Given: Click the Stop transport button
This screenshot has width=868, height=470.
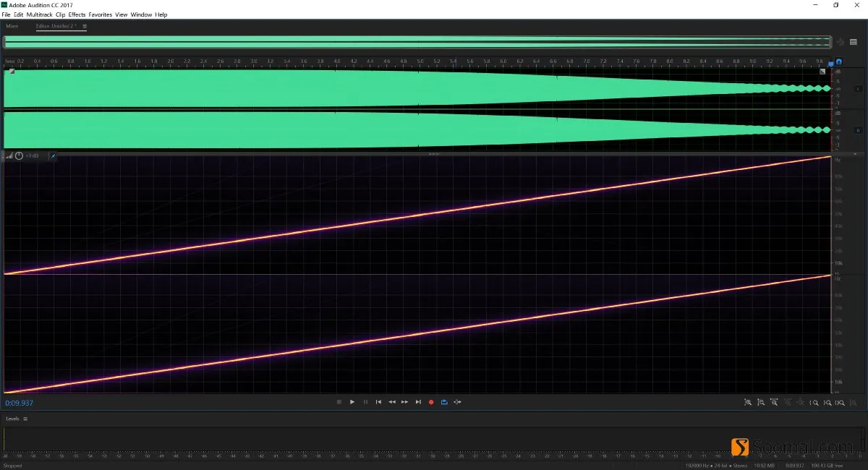Looking at the screenshot, I should 339,402.
